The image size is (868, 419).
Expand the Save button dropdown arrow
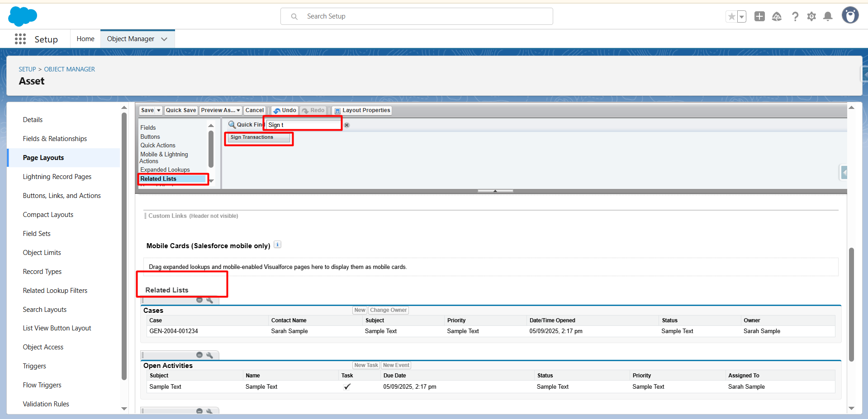point(159,110)
